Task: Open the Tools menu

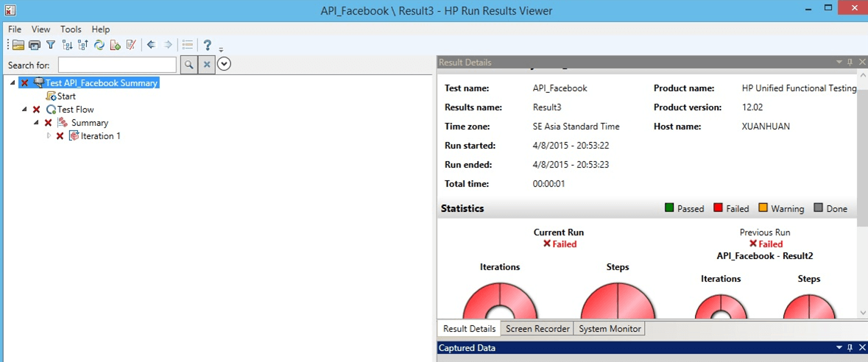Action: click(x=71, y=29)
